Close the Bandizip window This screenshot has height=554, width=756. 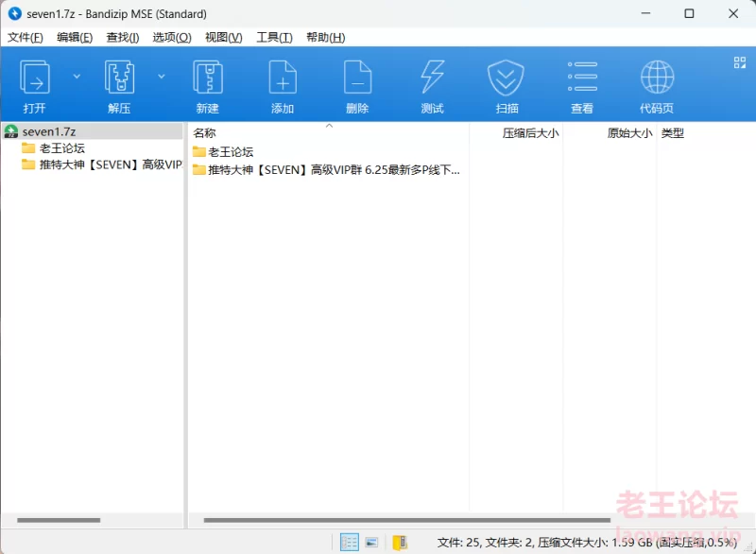[x=733, y=13]
